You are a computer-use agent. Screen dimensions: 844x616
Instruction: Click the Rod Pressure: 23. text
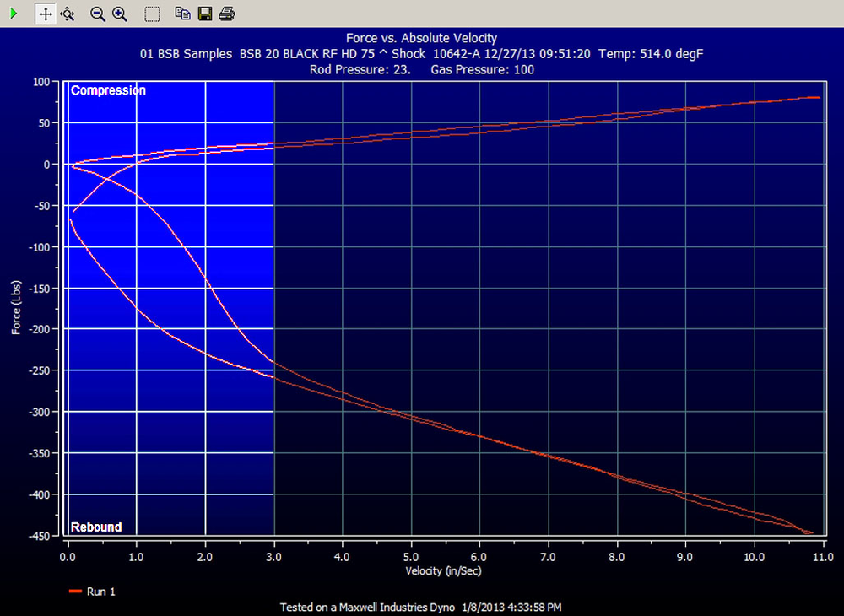(x=360, y=69)
